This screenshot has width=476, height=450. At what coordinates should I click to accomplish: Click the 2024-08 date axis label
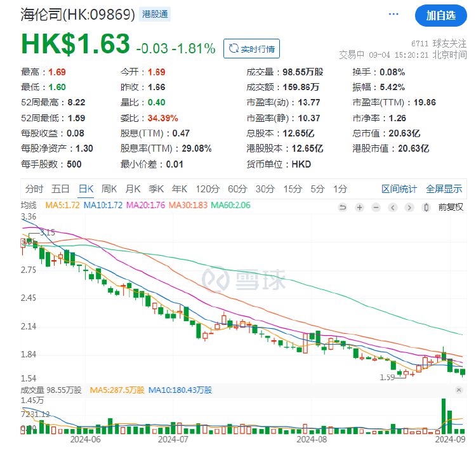coord(312,439)
